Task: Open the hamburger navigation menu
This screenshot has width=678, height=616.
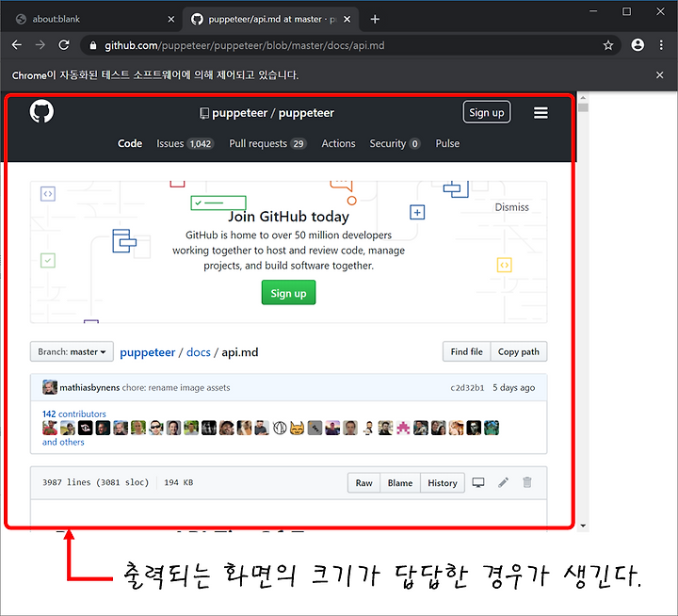Action: pos(541,113)
